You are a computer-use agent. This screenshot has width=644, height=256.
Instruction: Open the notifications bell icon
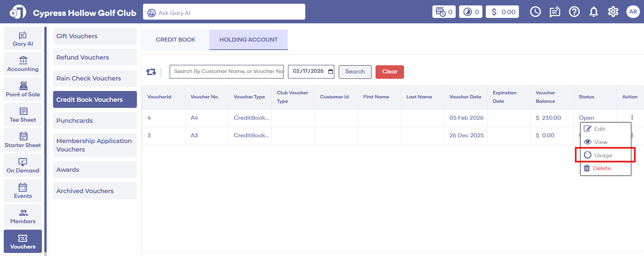594,12
